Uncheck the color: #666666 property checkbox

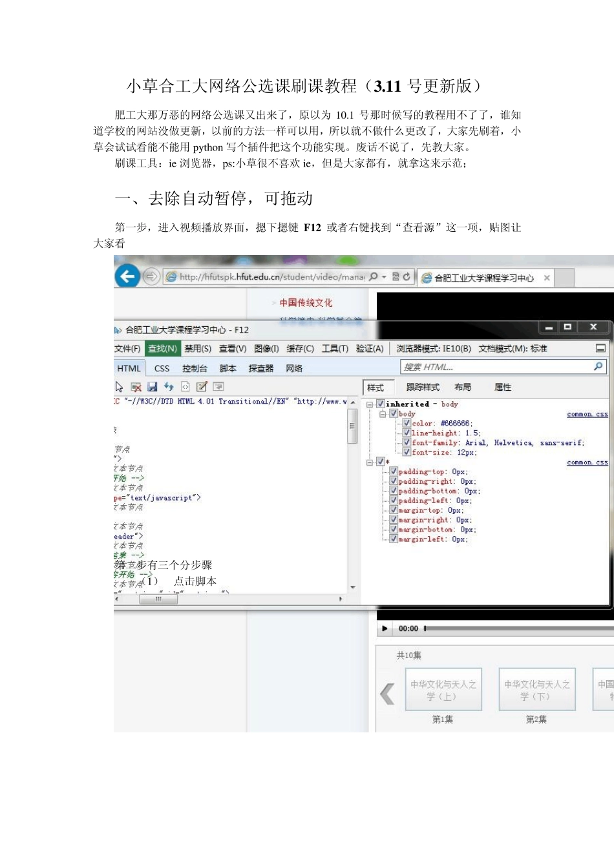tap(407, 423)
